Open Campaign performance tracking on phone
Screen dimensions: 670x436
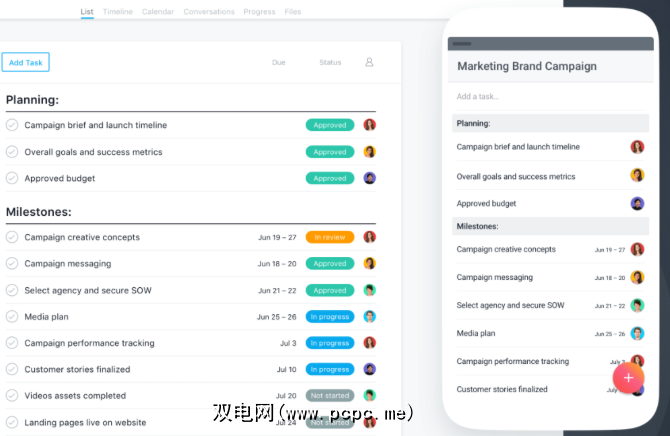coord(513,362)
